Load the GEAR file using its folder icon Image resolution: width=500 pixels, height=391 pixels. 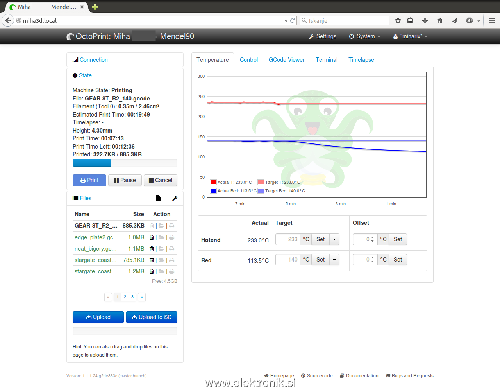(161, 226)
